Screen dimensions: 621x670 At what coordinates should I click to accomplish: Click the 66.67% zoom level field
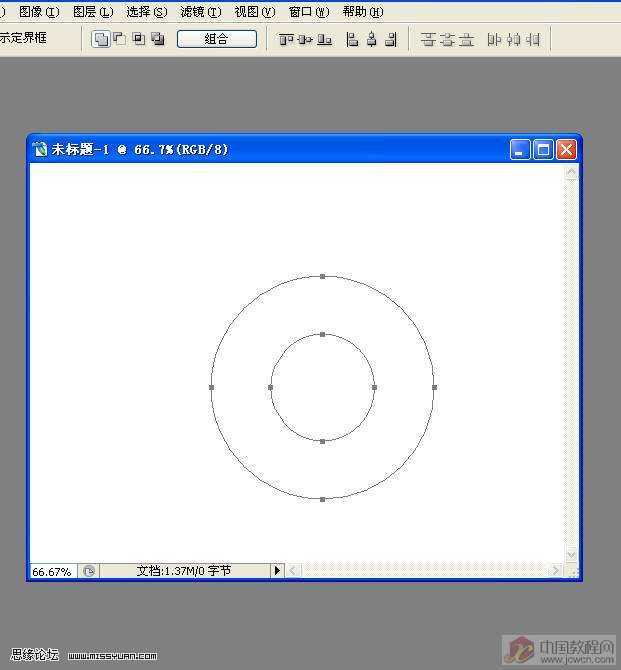(x=52, y=571)
